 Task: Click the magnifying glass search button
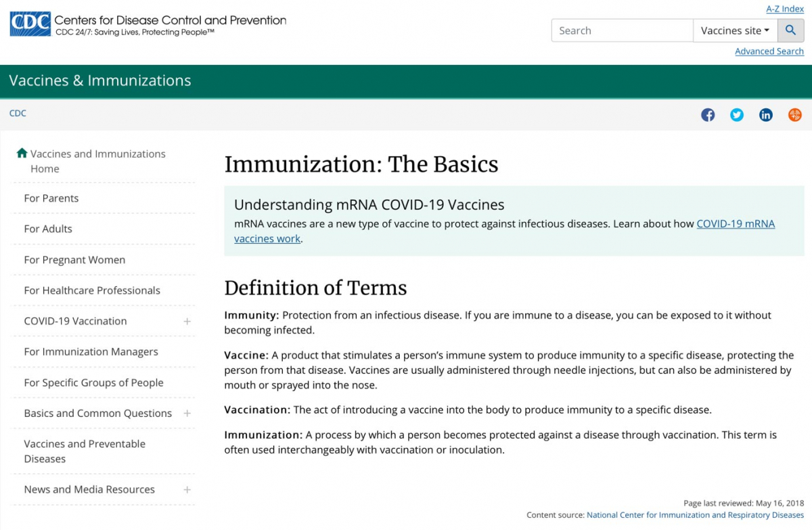790,30
